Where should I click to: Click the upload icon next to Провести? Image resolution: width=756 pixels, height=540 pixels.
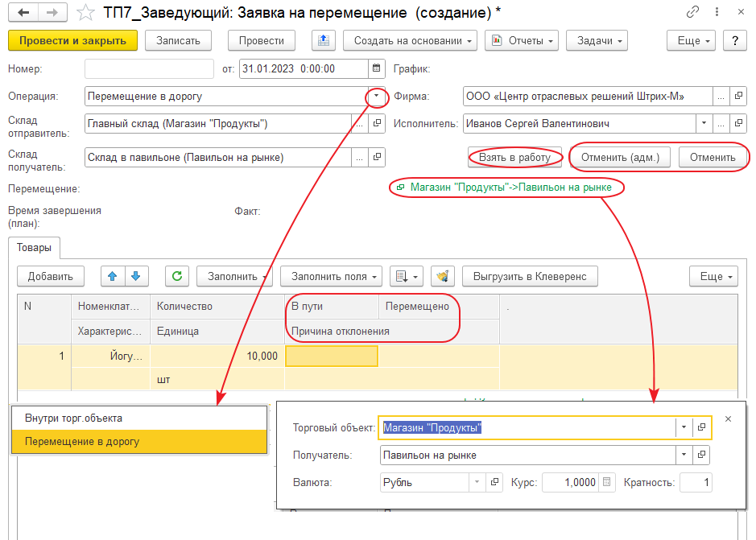pyautogui.click(x=322, y=40)
